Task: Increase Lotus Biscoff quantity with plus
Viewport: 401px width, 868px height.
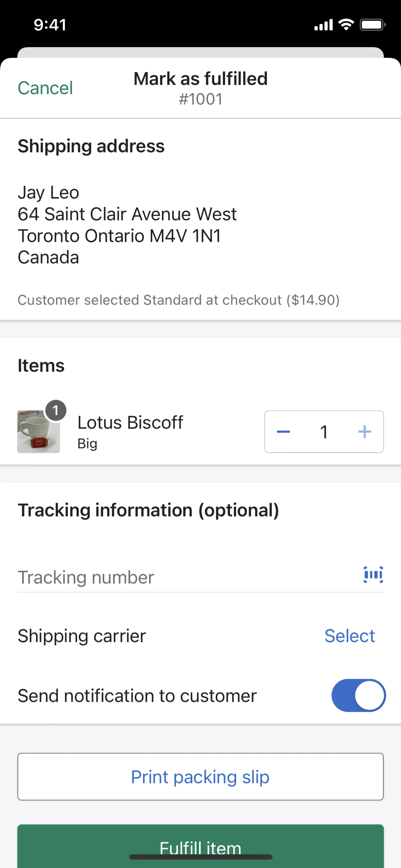Action: 364,432
